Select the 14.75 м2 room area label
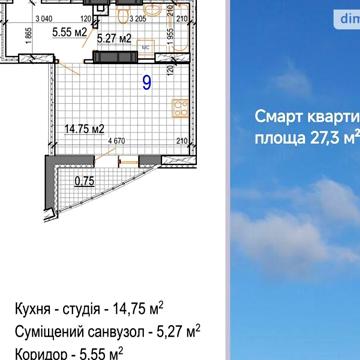Image resolution: width=360 pixels, height=360 pixels. tap(84, 129)
